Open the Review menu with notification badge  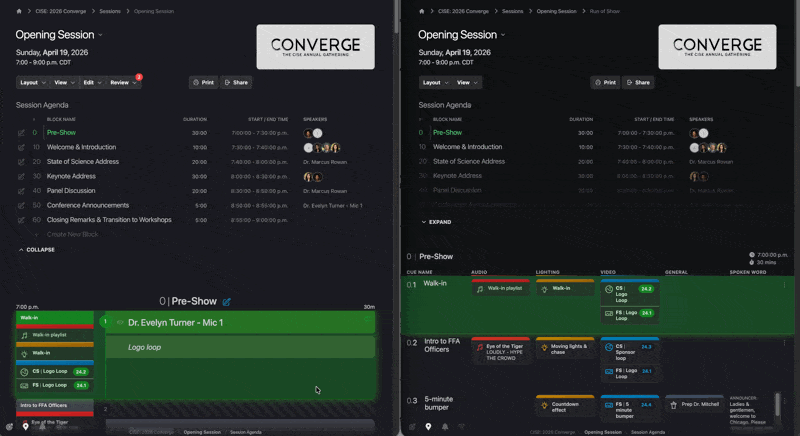[x=123, y=83]
